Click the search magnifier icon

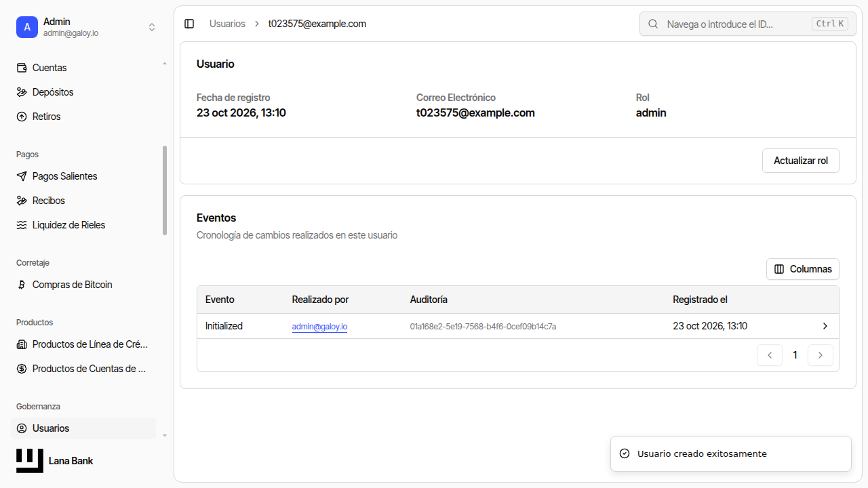pos(654,24)
